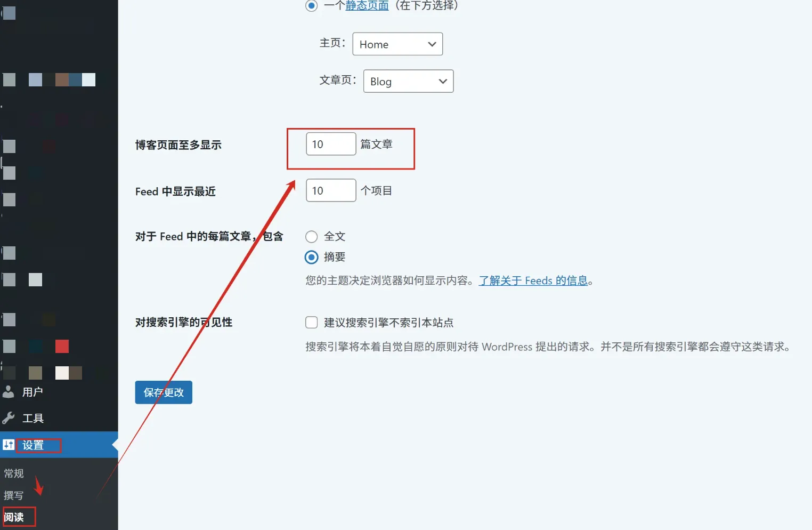Enable 建议搜索引擎不索引本站点 checkbox
812x530 pixels.
click(x=312, y=323)
